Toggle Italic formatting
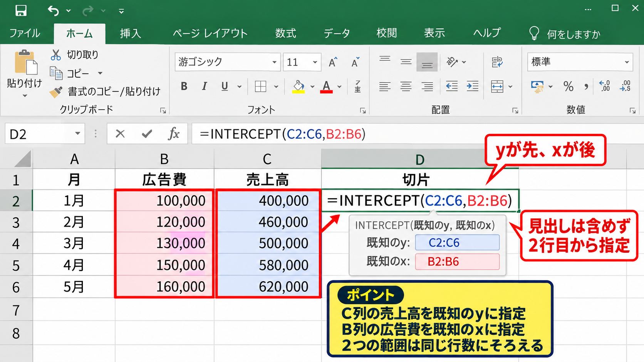The image size is (644, 362). [205, 87]
